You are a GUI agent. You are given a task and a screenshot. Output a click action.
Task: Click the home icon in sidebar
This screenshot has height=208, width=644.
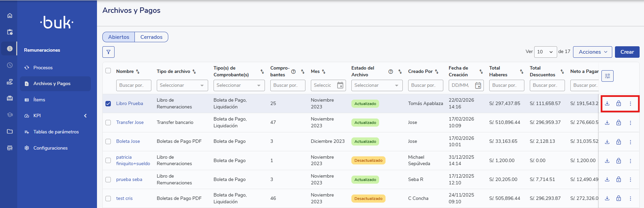pos(10,16)
